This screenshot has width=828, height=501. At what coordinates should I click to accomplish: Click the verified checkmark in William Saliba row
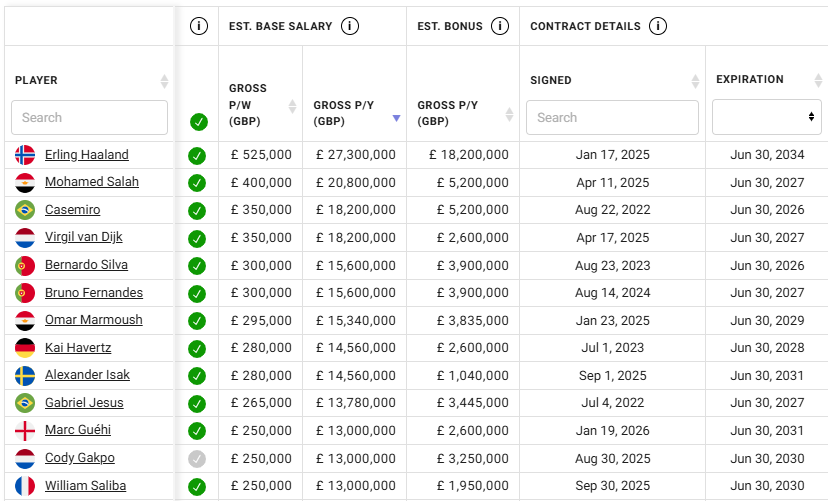pos(197,487)
